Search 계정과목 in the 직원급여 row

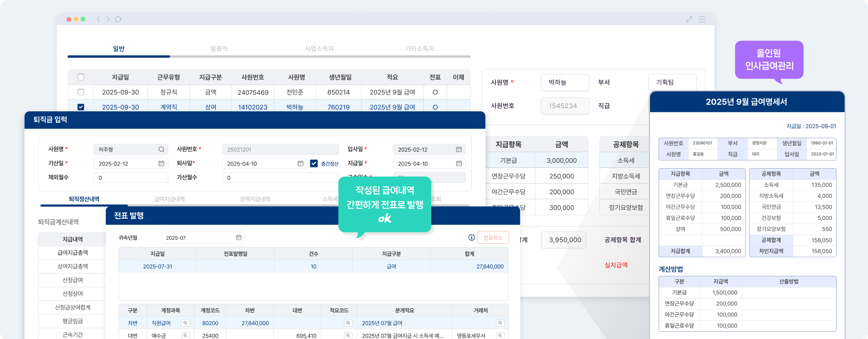[185, 323]
